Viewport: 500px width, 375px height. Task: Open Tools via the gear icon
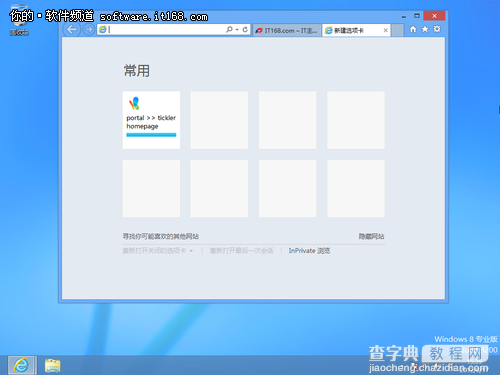tap(437, 29)
